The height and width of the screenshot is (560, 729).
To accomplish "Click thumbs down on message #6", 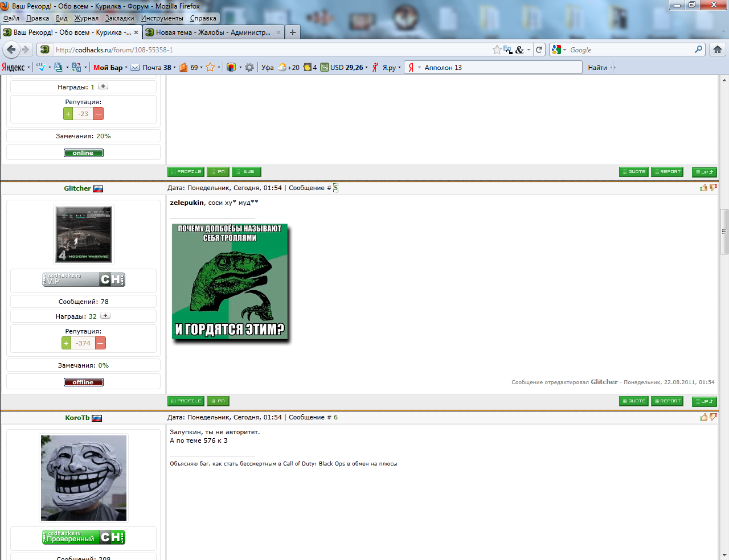I will point(713,417).
